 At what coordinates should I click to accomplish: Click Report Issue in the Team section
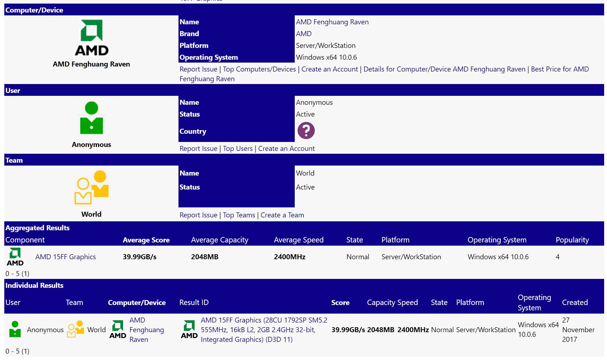(198, 215)
